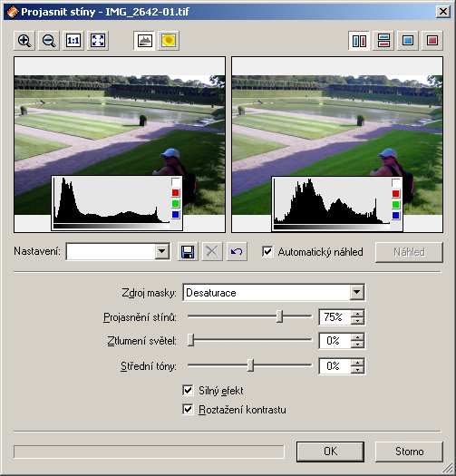Select side-by-side vertical split preview
This screenshot has width=456, height=476.
point(359,41)
